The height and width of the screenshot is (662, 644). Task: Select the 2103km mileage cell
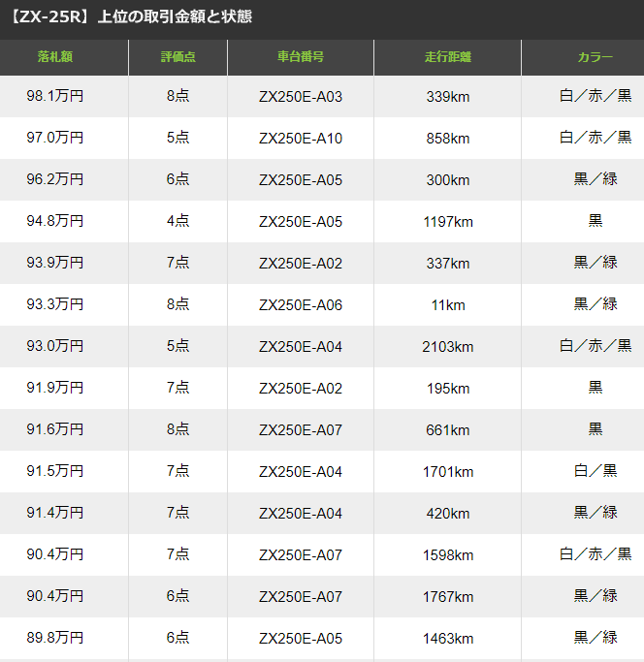[447, 346]
